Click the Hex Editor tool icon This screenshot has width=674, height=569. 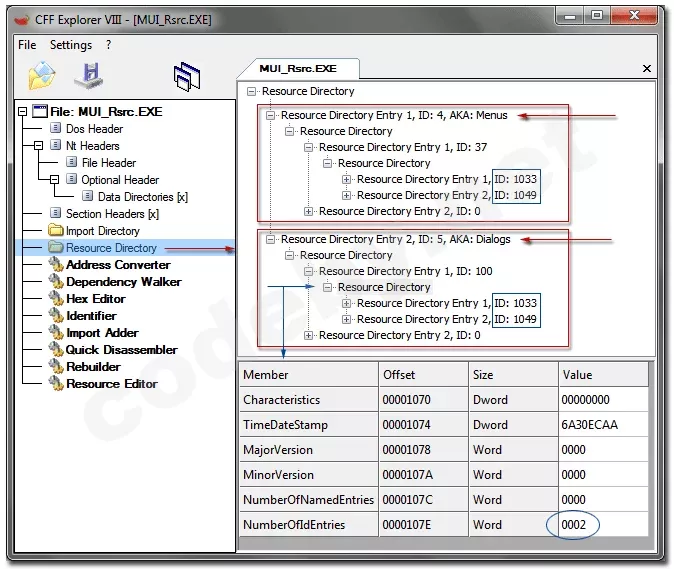[56, 298]
